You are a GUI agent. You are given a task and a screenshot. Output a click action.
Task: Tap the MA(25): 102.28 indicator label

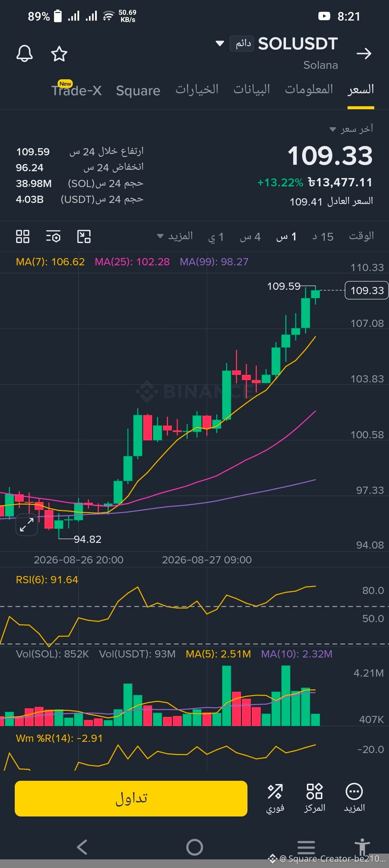click(132, 262)
